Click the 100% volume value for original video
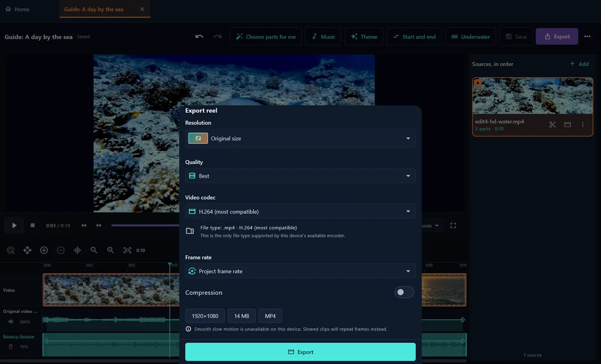 (25, 322)
